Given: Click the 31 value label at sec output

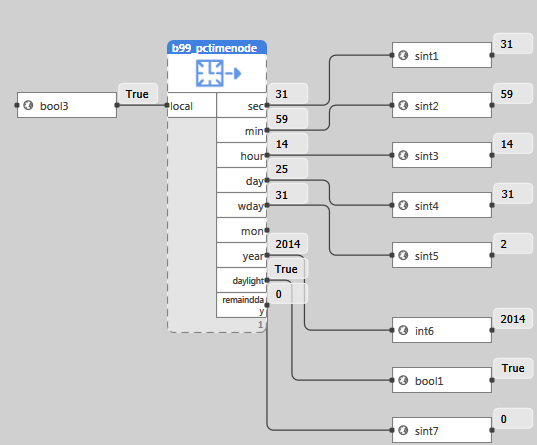Looking at the screenshot, I should click(288, 94).
